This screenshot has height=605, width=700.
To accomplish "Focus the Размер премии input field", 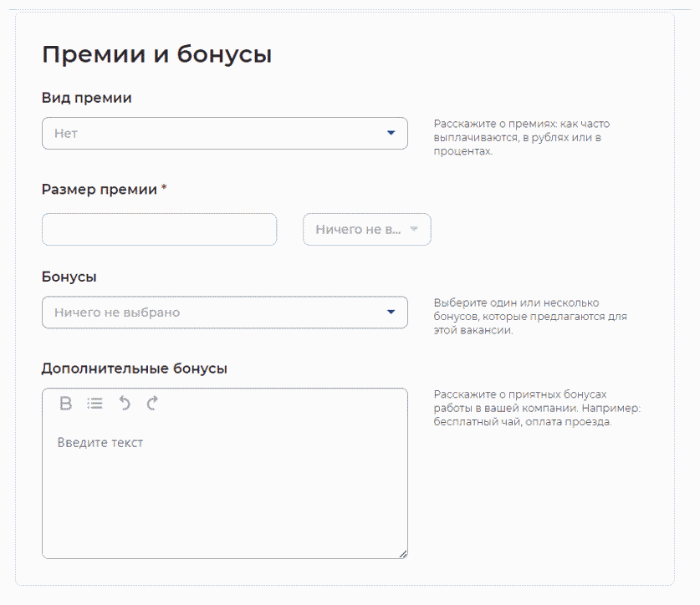I will pos(159,230).
